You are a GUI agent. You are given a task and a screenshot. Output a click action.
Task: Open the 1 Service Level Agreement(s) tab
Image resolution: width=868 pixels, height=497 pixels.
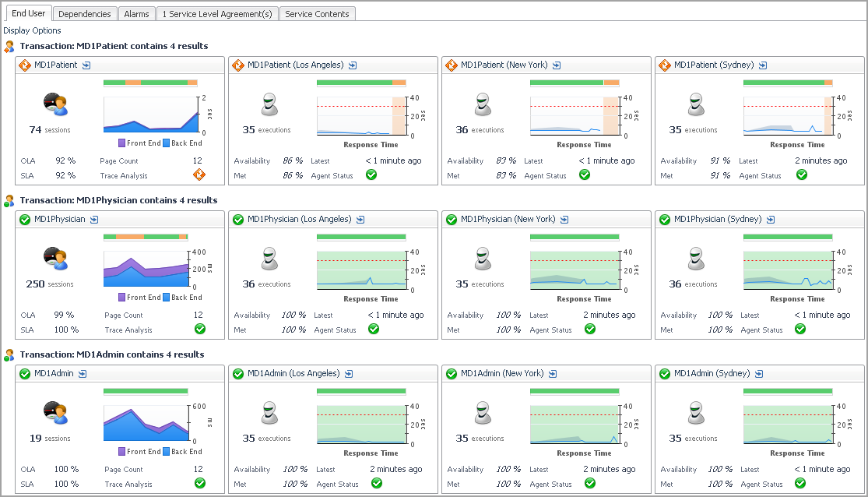(x=217, y=14)
